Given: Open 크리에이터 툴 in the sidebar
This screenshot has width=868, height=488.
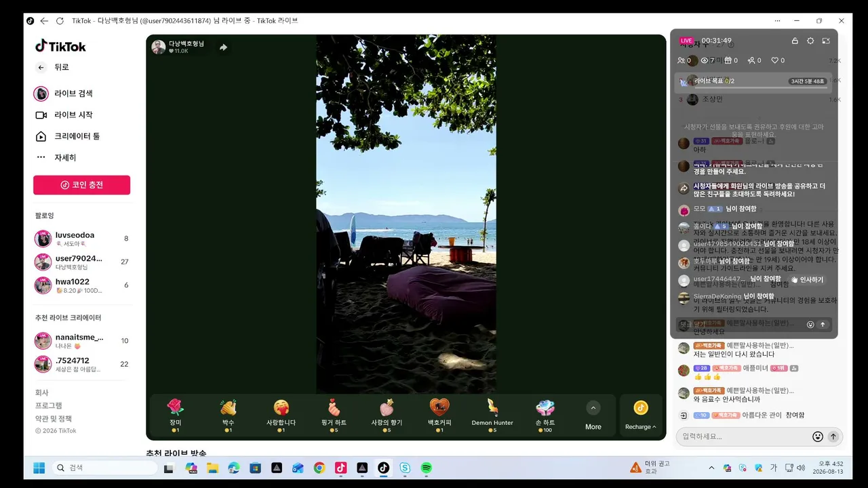Looking at the screenshot, I should [67, 136].
